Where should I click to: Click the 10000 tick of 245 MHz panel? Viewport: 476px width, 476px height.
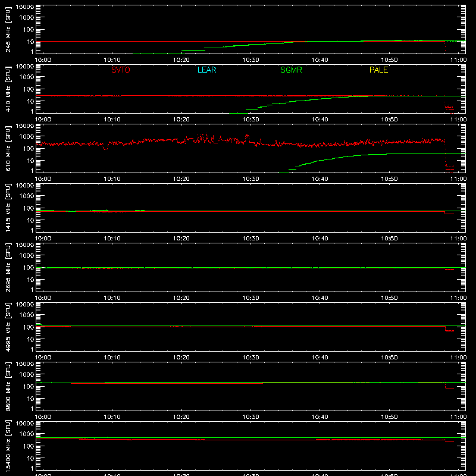click(25, 7)
